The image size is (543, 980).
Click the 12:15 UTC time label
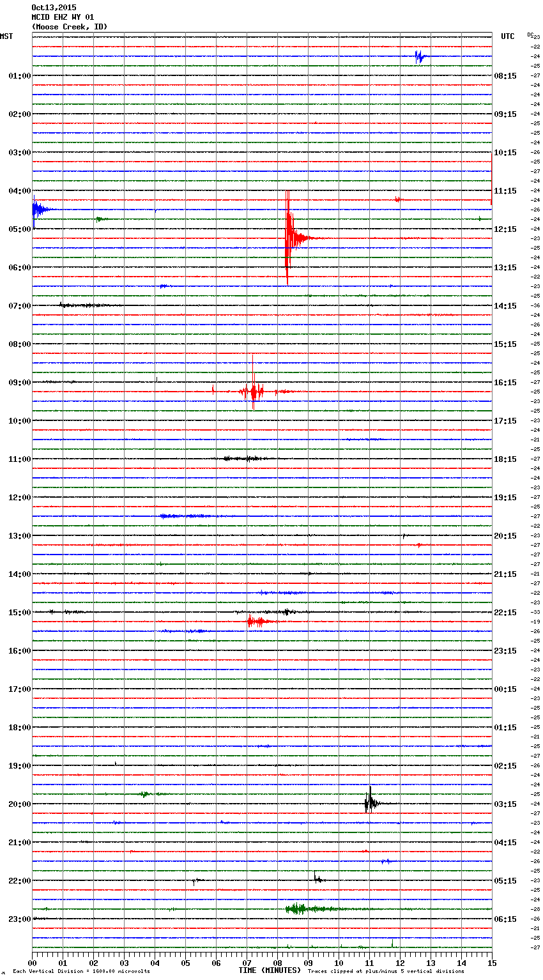click(x=505, y=229)
